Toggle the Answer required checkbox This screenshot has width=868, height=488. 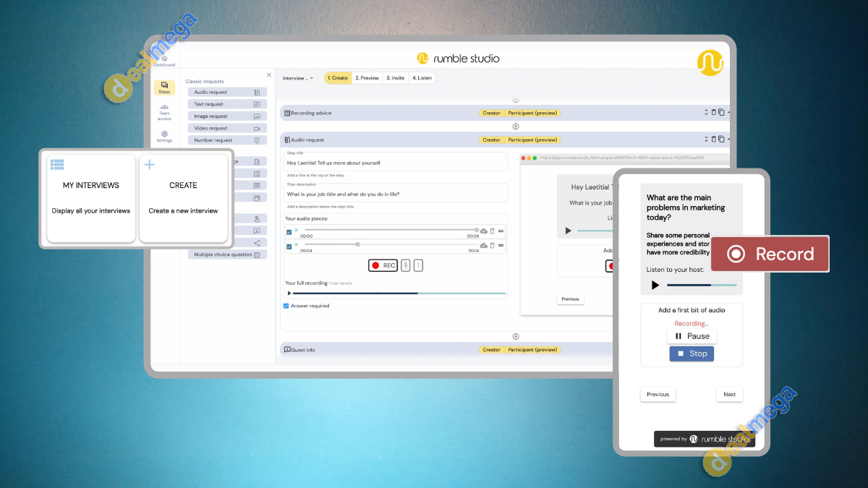coord(286,306)
